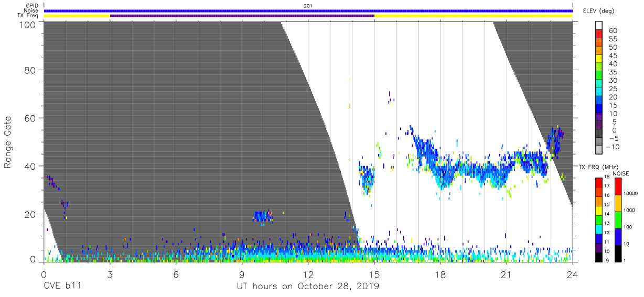This screenshot has width=644, height=297.
Task: Click the UT hours date axis title
Action: click(x=308, y=287)
